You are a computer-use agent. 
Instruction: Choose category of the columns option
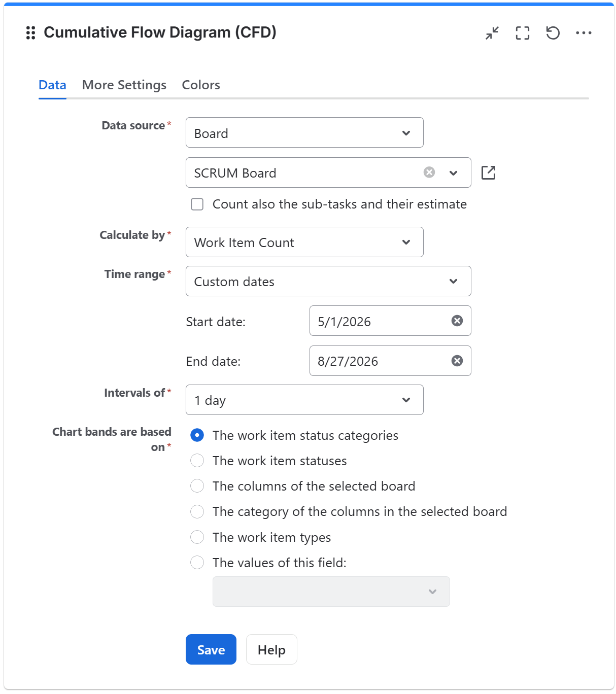tap(197, 511)
